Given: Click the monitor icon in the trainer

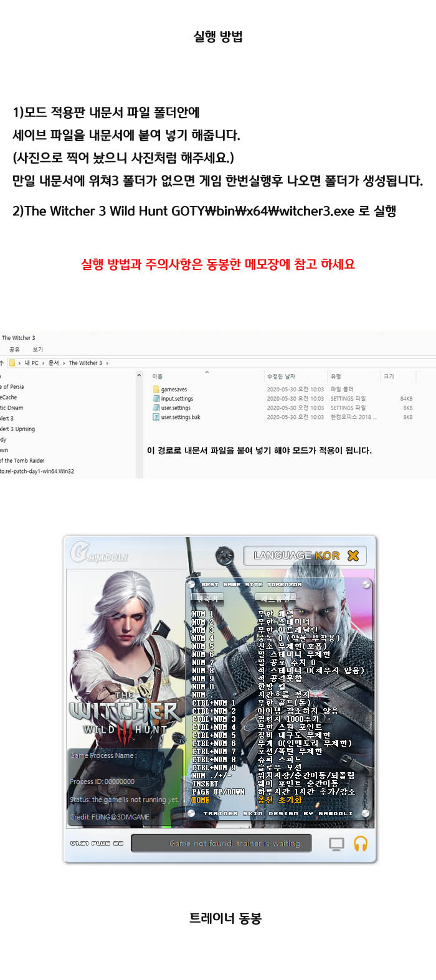Looking at the screenshot, I should pos(336,844).
